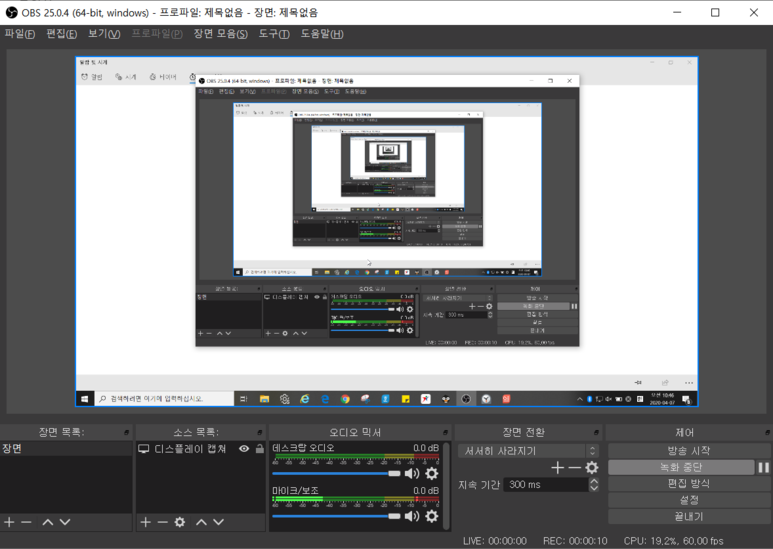Viewport: 773px width, 549px height.
Task: Open the 편집(E) menu
Action: pos(61,34)
